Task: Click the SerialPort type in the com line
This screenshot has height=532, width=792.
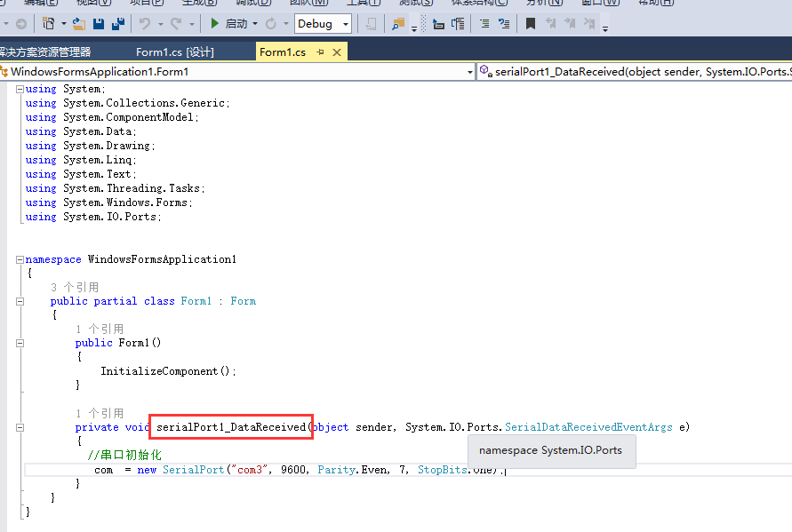Action: click(194, 470)
